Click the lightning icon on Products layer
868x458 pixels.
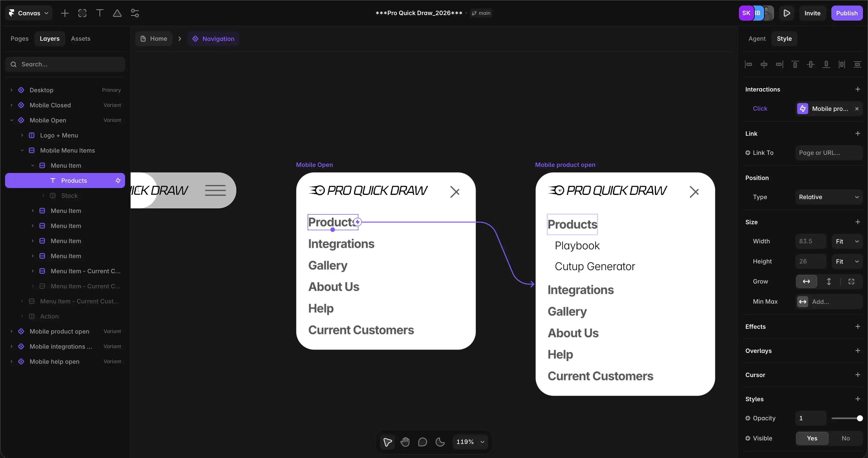pos(118,181)
